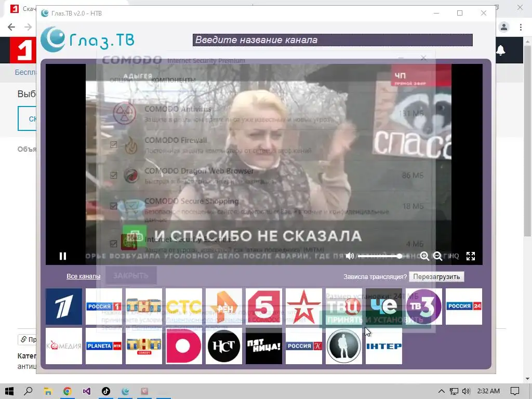Open network status tray icon
The height and width of the screenshot is (399, 532).
click(454, 391)
